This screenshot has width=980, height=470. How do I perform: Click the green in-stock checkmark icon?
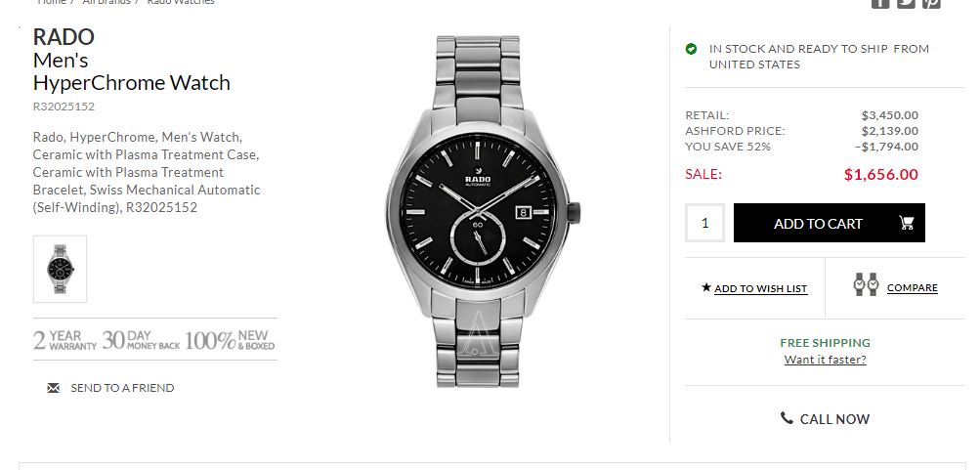[x=692, y=49]
